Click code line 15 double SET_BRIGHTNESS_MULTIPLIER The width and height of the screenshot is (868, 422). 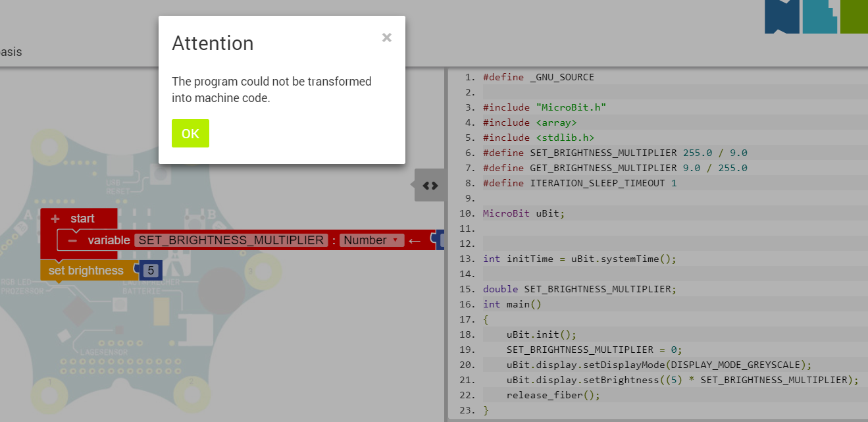pyautogui.click(x=580, y=289)
